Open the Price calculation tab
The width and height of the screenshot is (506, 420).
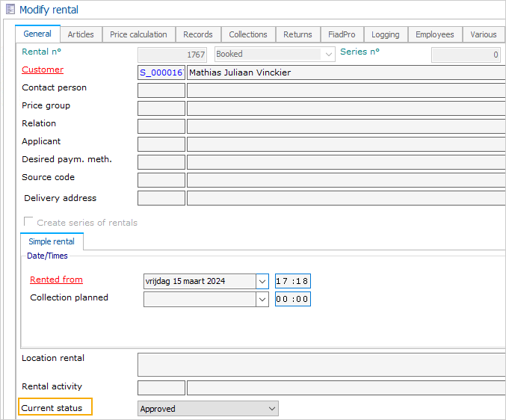(x=138, y=34)
